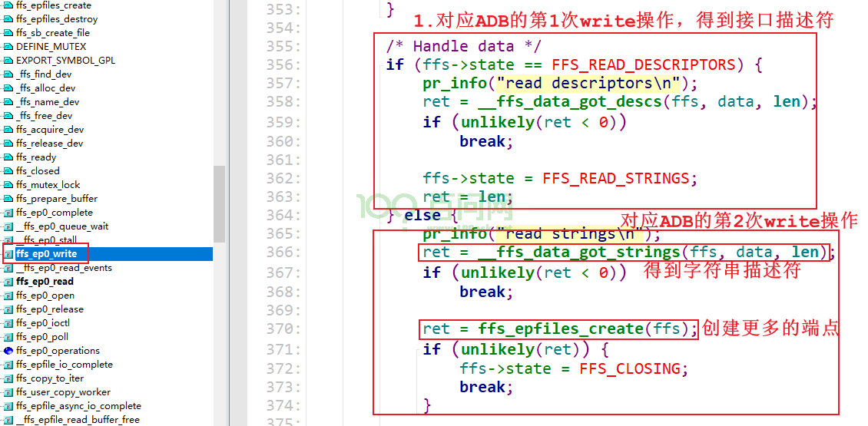Click the ffs_epfiles_create symbol icon
868x426 pixels.
coord(8,5)
